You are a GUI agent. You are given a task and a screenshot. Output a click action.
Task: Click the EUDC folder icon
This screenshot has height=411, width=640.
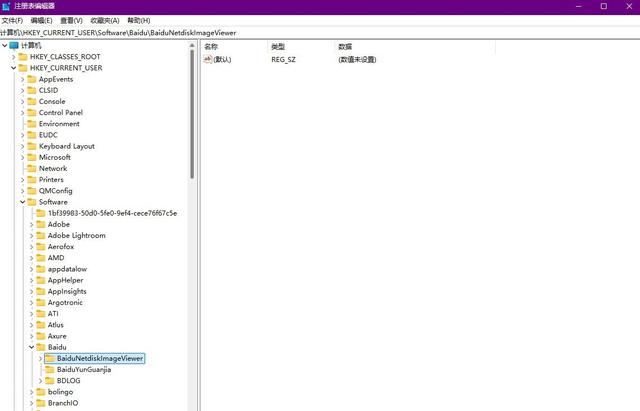pyautogui.click(x=32, y=135)
